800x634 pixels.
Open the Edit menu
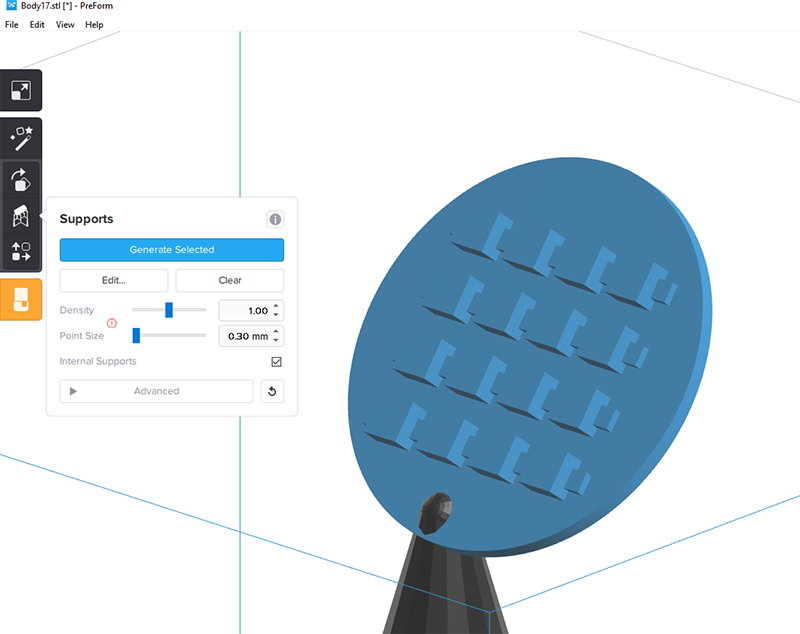pos(37,24)
